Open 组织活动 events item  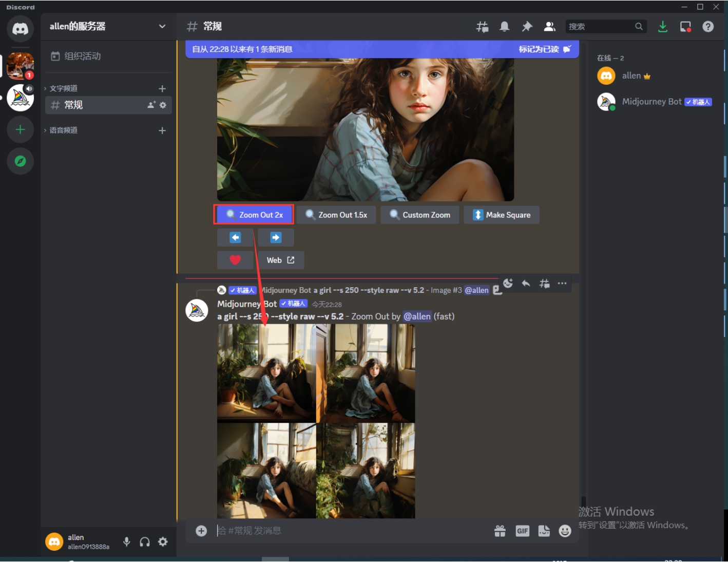click(82, 56)
